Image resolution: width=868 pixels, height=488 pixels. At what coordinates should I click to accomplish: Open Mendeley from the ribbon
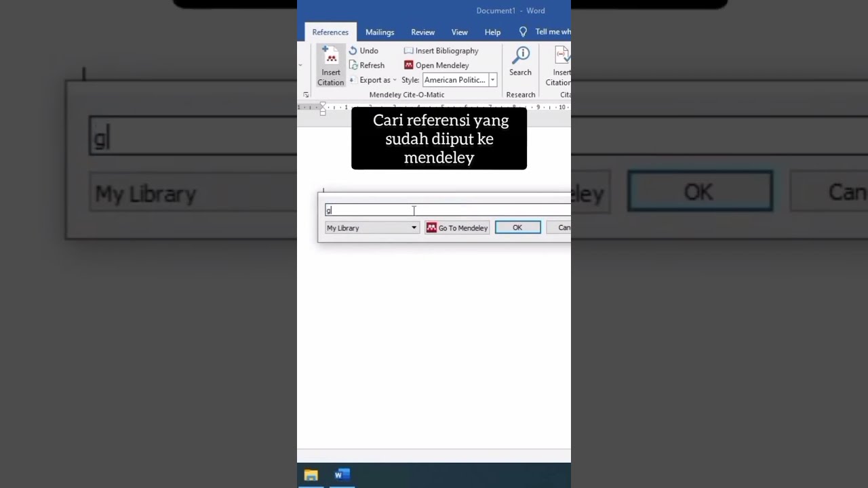pyautogui.click(x=437, y=66)
